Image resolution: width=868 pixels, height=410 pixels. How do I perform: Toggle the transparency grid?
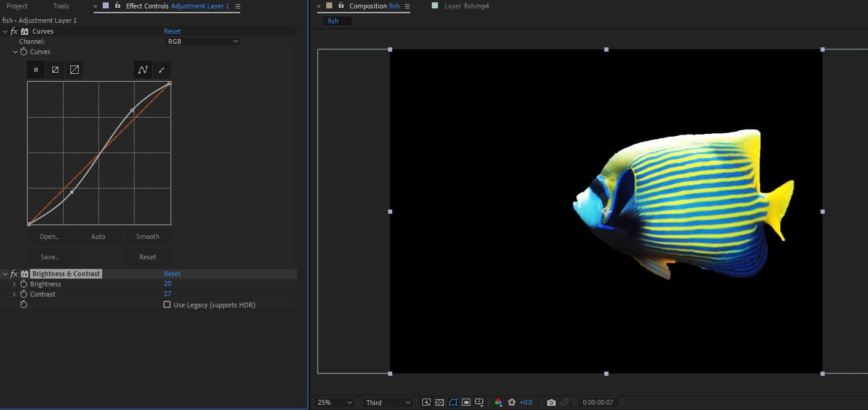click(440, 402)
